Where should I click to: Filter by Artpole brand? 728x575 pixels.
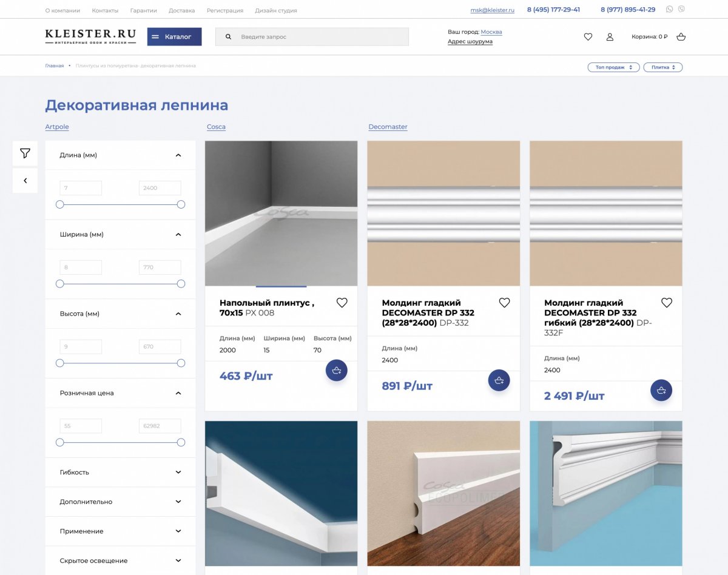pyautogui.click(x=57, y=127)
